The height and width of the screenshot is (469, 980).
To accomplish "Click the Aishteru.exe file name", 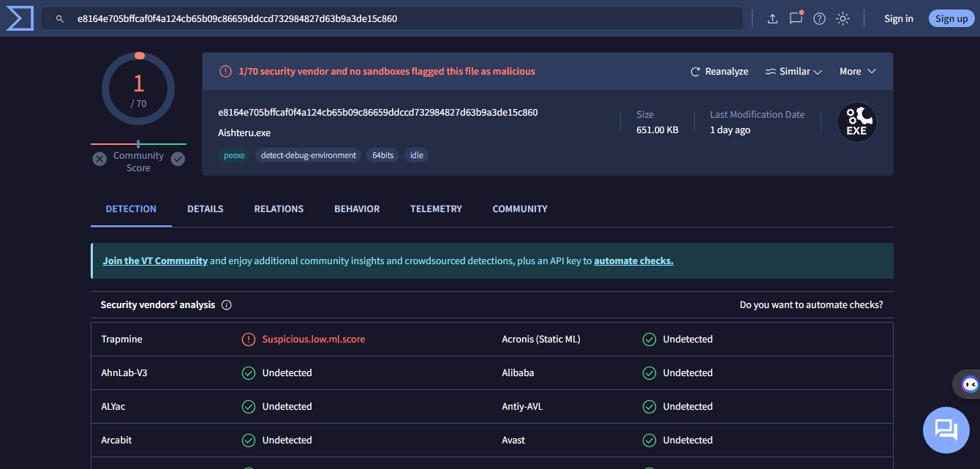I will click(x=244, y=133).
